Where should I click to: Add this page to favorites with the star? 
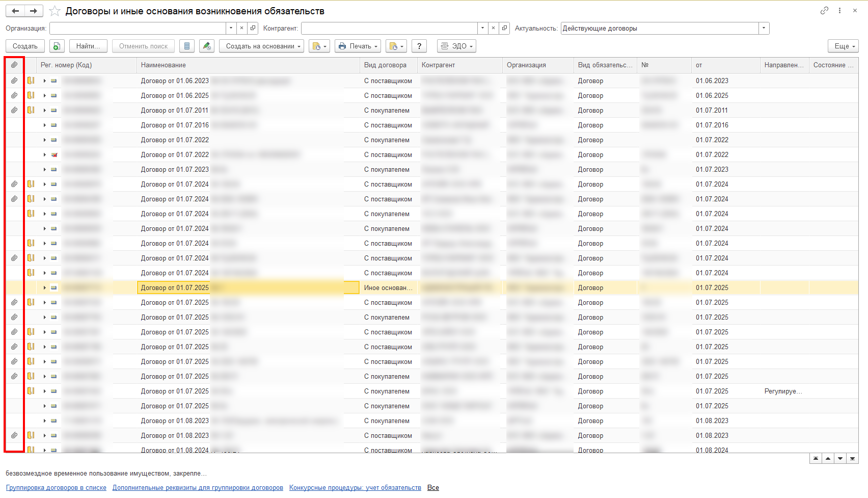pyautogui.click(x=55, y=11)
